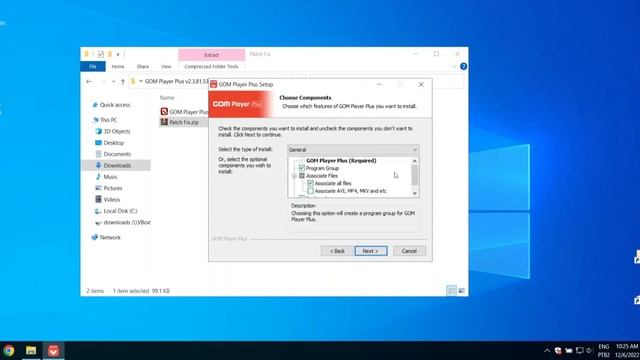
Task: Toggle the Associate Files checkbox
Action: tap(302, 176)
